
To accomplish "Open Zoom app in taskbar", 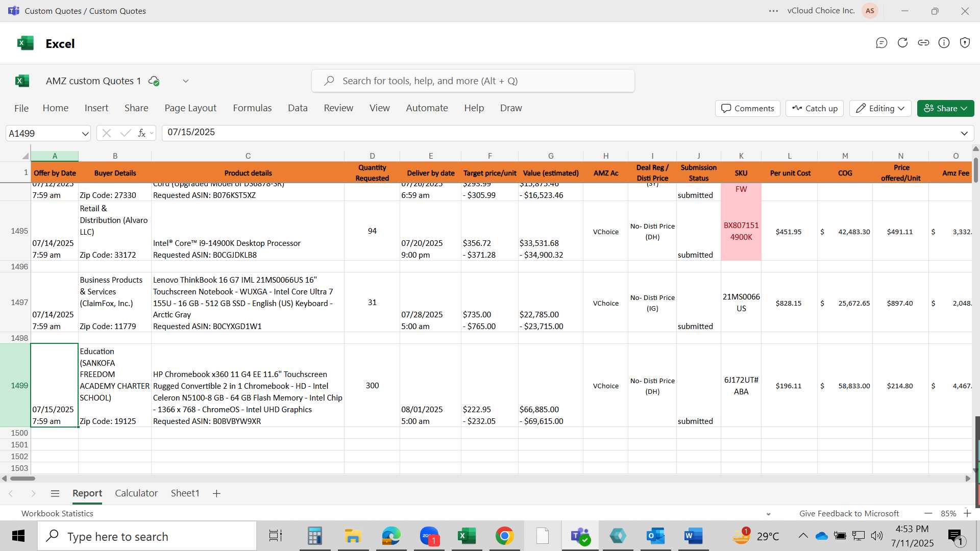I will 429,536.
